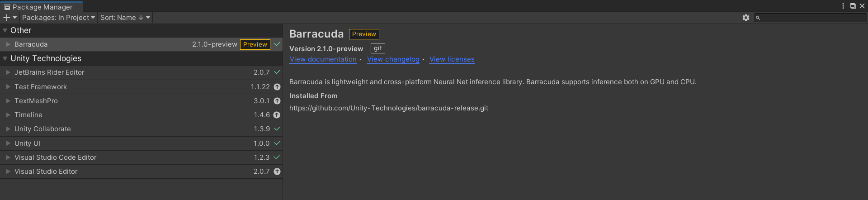Screen dimensions: 868x200
Task: Expand the Barracuda package versions
Action: [8, 44]
